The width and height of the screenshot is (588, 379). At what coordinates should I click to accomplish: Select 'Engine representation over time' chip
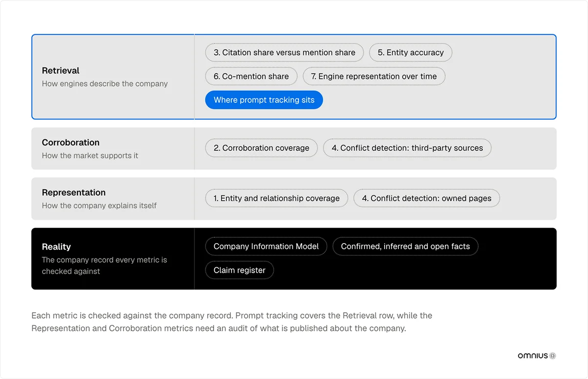pyautogui.click(x=374, y=76)
